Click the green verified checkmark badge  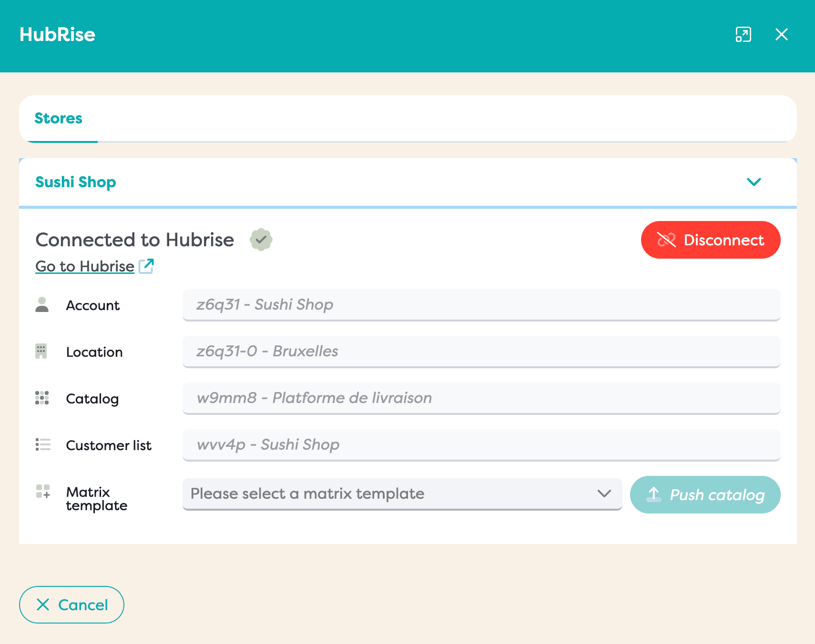(x=261, y=240)
